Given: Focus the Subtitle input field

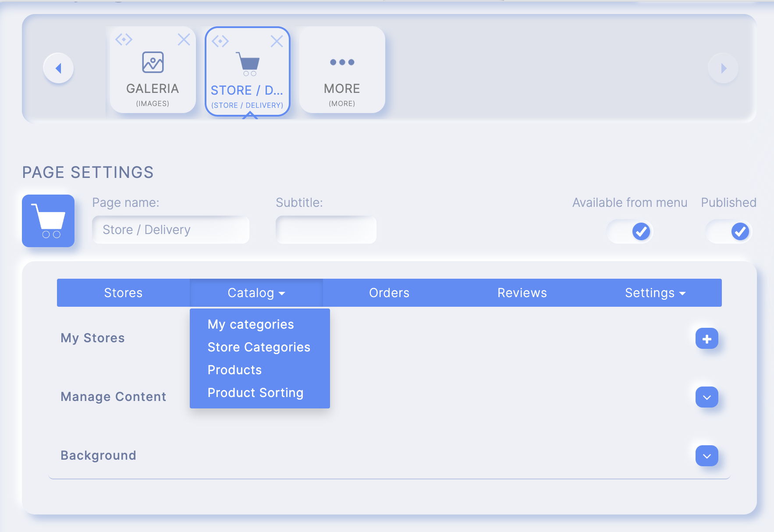Looking at the screenshot, I should (326, 230).
